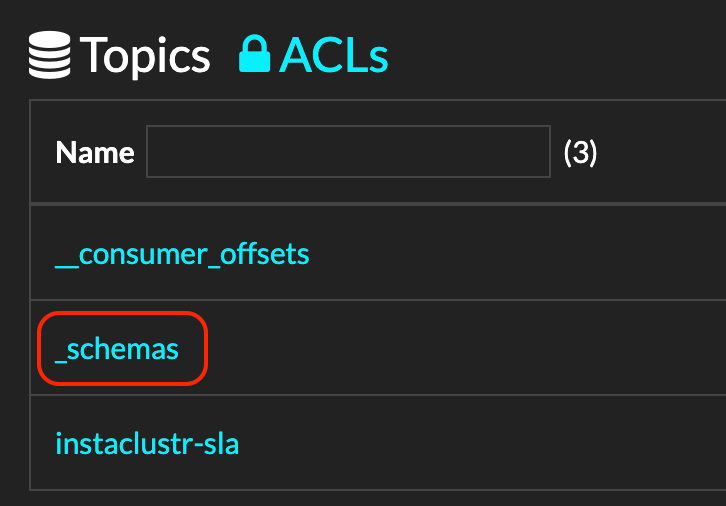Click inside the topic search box
The height and width of the screenshot is (506, 726).
348,151
